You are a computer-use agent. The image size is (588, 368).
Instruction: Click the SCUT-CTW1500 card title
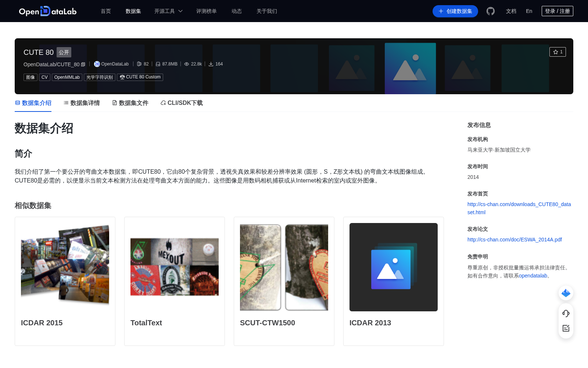click(268, 323)
